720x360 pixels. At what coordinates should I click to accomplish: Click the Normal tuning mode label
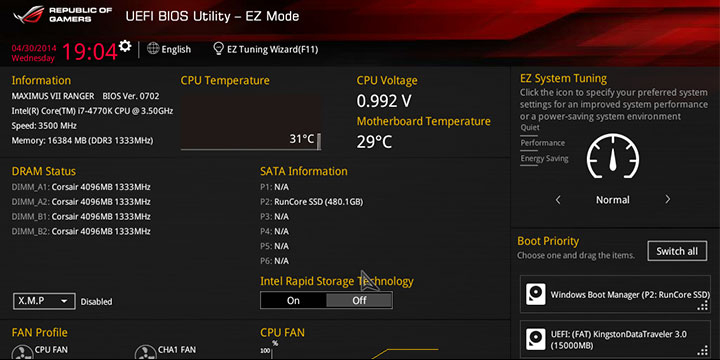pos(613,200)
